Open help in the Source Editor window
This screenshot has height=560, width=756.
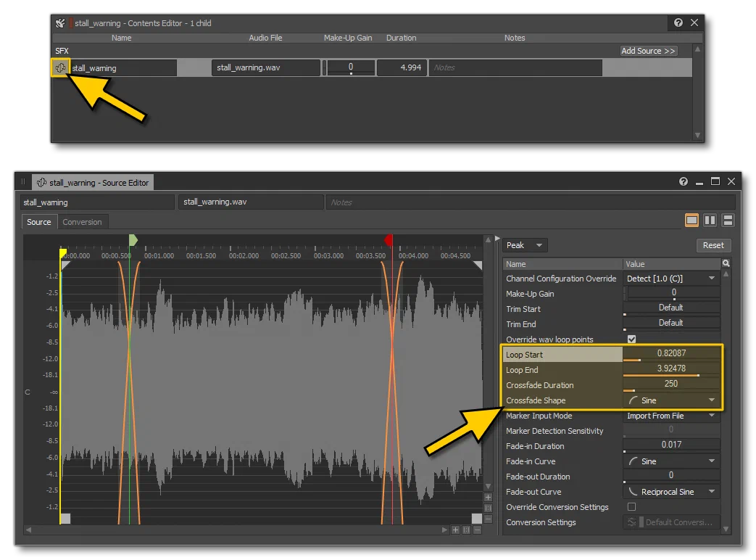coord(684,181)
